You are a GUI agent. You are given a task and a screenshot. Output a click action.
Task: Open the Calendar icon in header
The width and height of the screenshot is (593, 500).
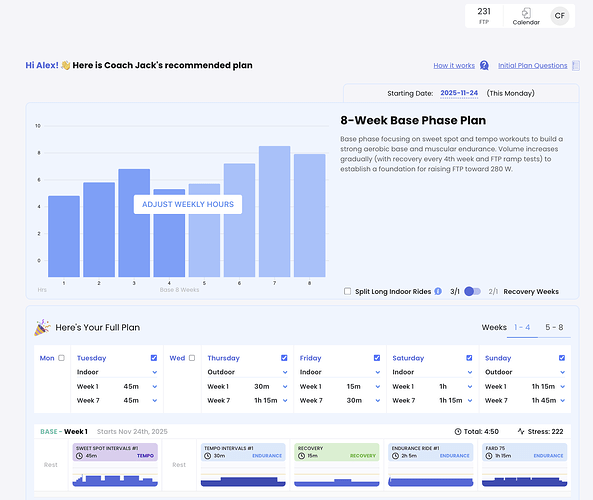pos(526,13)
